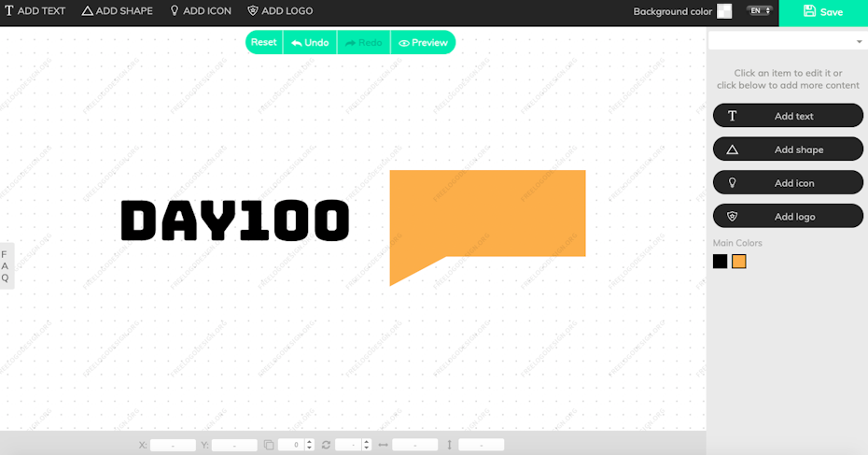The height and width of the screenshot is (455, 868).
Task: Click the ADD TEXT menu item
Action: (x=35, y=11)
